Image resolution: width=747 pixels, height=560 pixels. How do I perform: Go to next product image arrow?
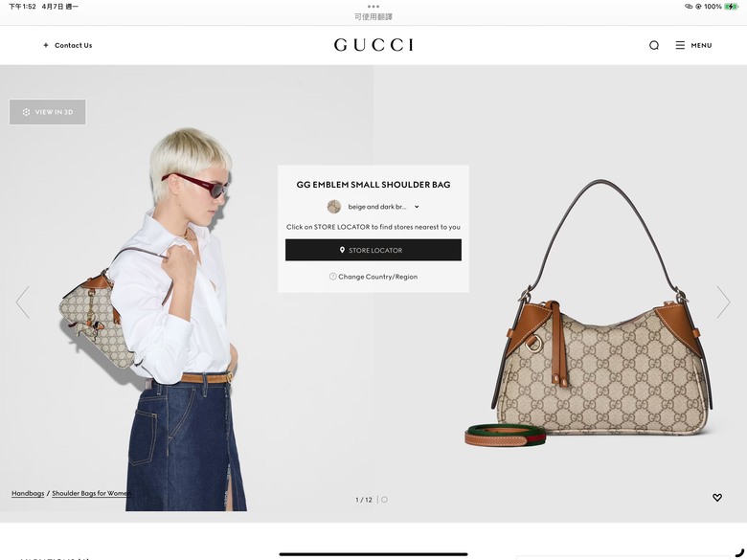(x=723, y=302)
